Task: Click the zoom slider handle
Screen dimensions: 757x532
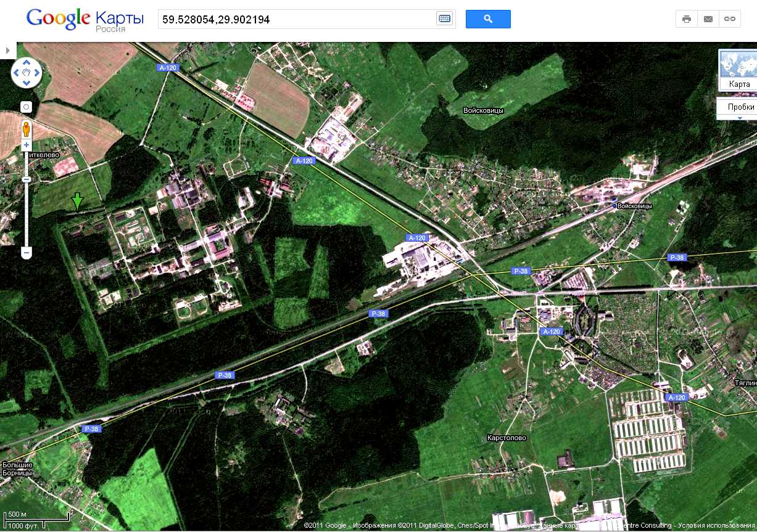Action: click(26, 179)
